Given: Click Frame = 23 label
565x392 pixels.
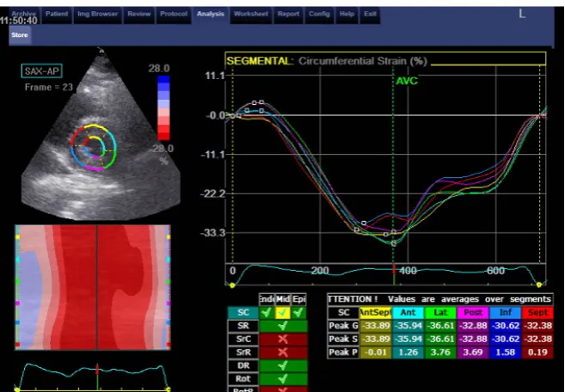Looking at the screenshot, I should point(49,87).
